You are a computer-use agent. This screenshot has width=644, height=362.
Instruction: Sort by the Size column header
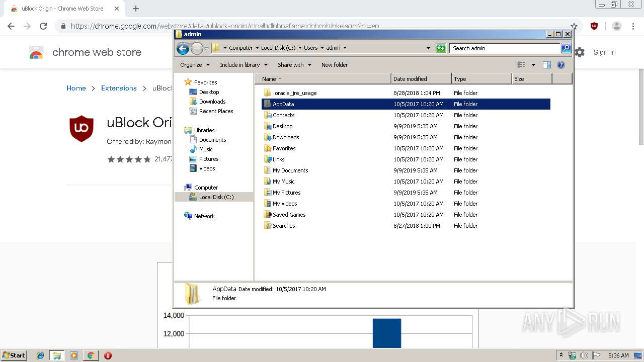(x=532, y=79)
